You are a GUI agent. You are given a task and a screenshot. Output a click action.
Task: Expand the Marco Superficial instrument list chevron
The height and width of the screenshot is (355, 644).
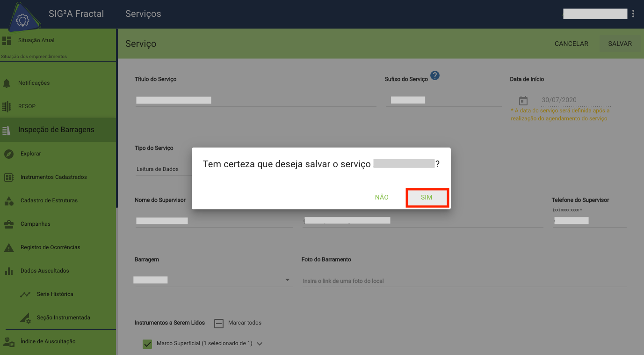point(260,344)
